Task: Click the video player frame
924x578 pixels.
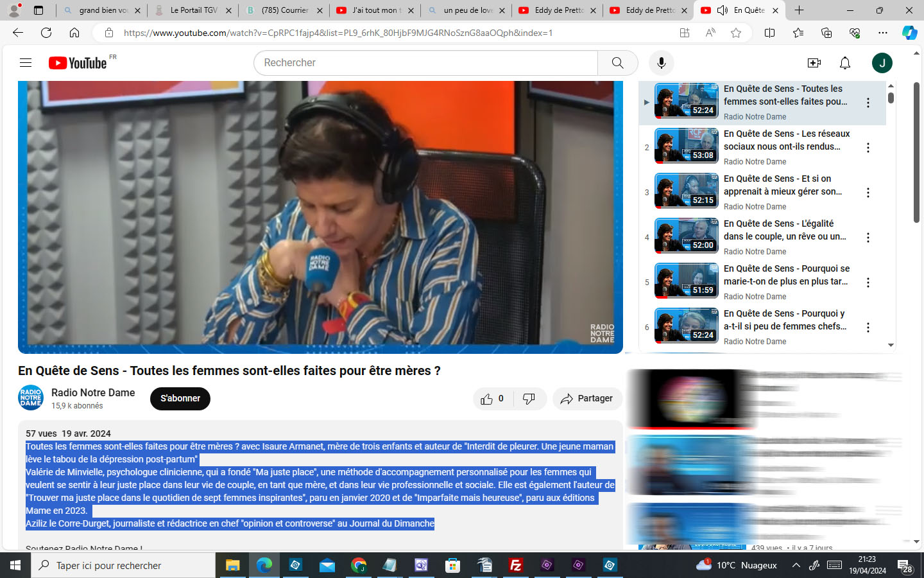Action: coord(320,217)
